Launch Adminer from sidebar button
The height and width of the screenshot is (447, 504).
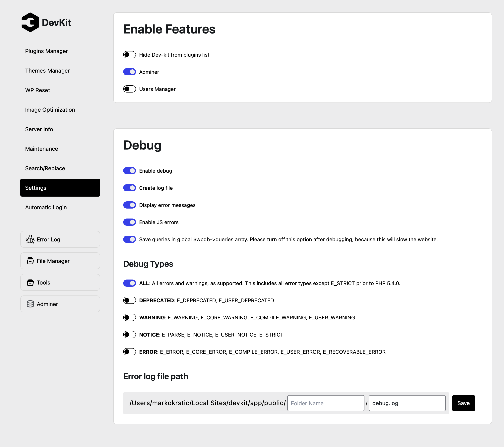click(x=60, y=304)
